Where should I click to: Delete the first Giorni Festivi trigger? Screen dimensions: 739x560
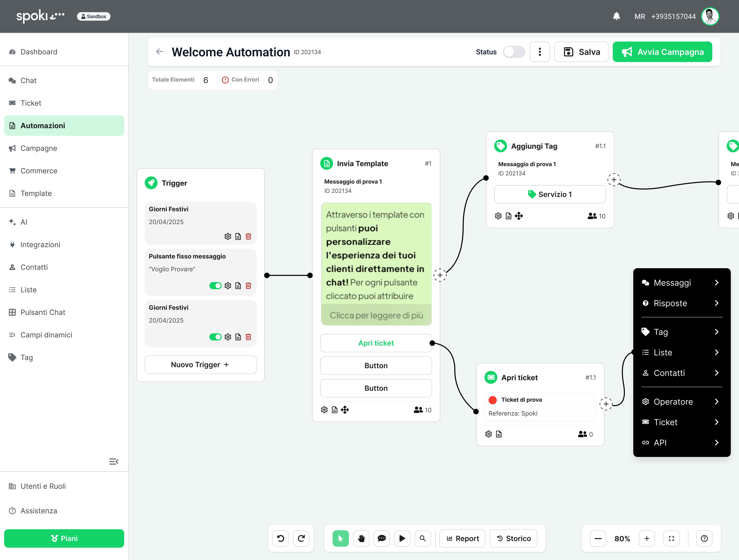248,236
